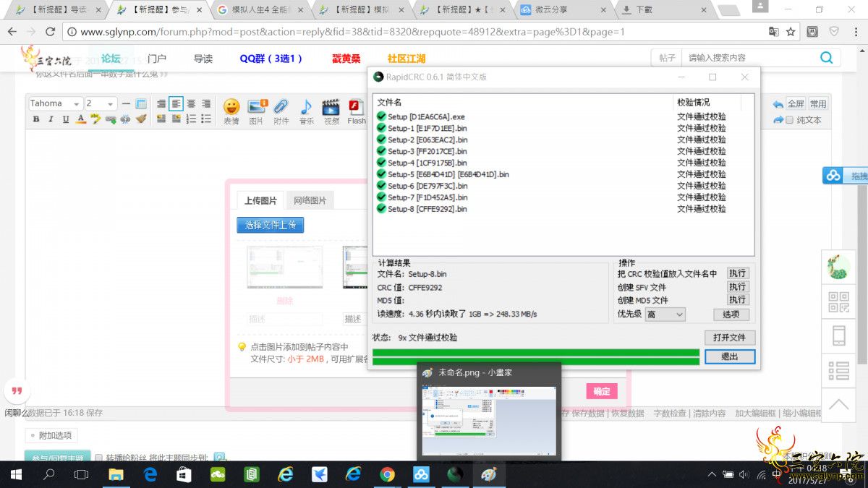This screenshot has height=488, width=868.
Task: Open the 优先级 priority dropdown in RapidCRC
Action: click(666, 314)
